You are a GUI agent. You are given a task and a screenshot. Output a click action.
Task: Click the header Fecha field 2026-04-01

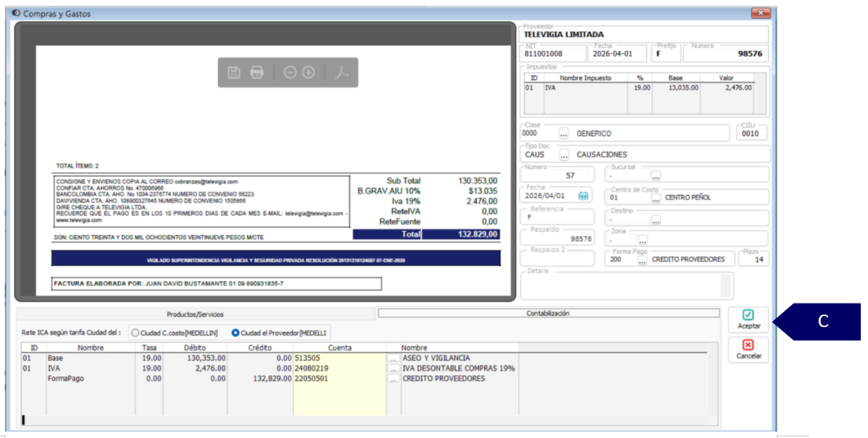coord(619,53)
